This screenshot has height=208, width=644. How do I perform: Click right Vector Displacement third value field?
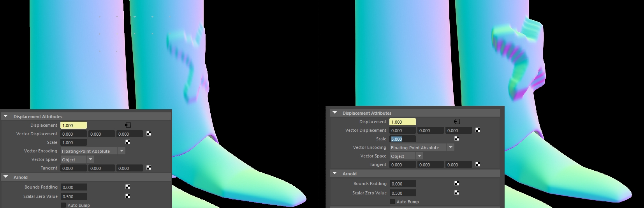point(459,130)
